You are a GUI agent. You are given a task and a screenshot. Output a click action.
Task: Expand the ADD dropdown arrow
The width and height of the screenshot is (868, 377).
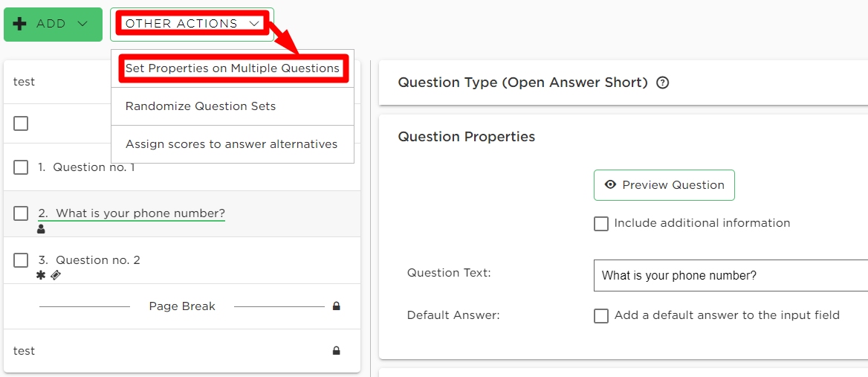(83, 24)
